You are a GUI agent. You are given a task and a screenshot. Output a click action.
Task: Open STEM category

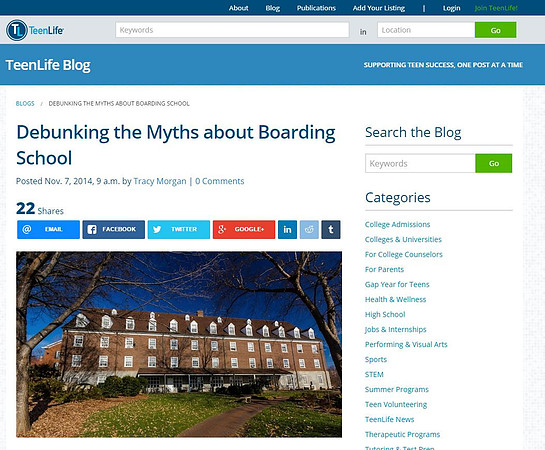pyautogui.click(x=374, y=374)
